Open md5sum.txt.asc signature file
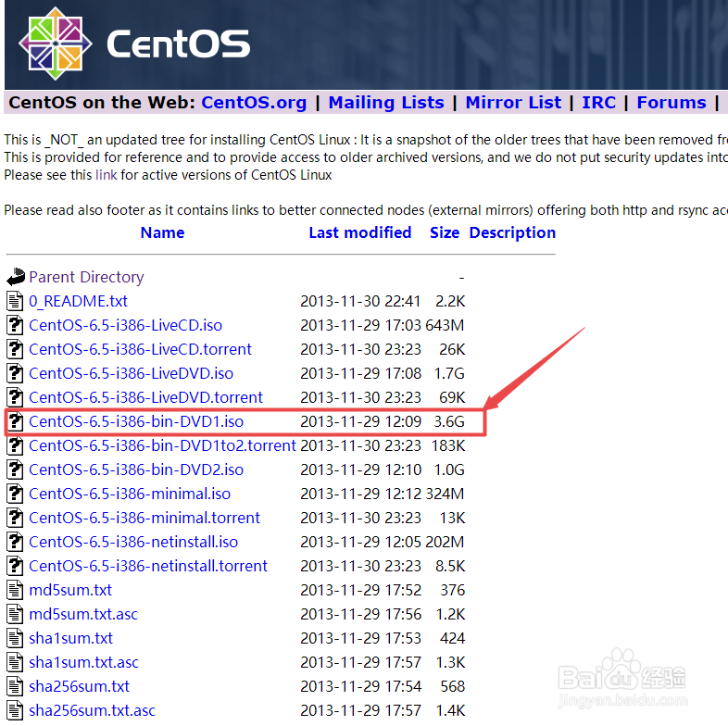This screenshot has height=726, width=728. (x=83, y=615)
